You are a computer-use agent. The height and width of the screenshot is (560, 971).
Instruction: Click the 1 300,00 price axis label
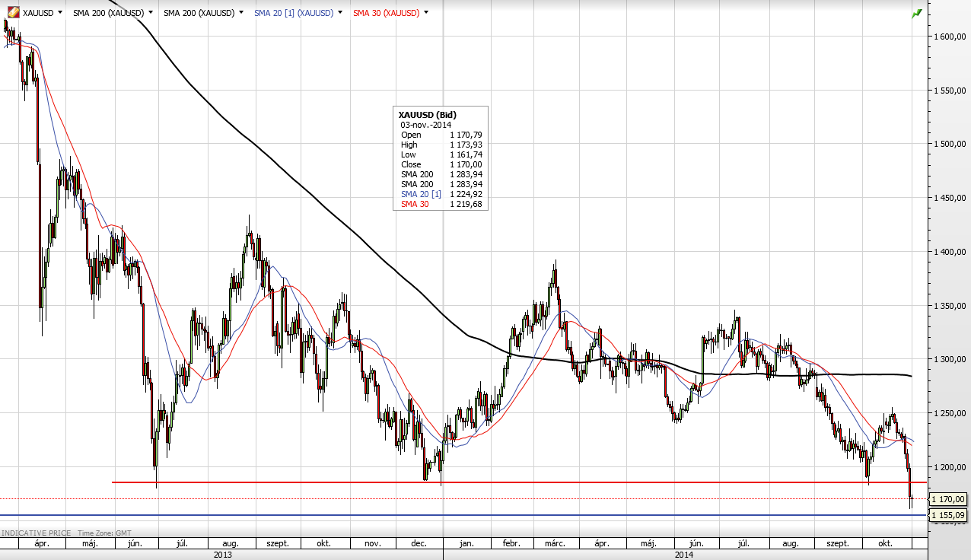tap(950, 359)
